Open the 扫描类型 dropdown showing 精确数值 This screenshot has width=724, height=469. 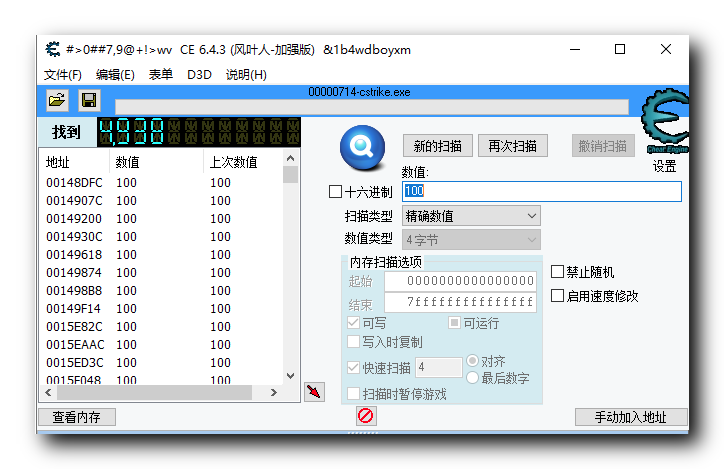(471, 216)
